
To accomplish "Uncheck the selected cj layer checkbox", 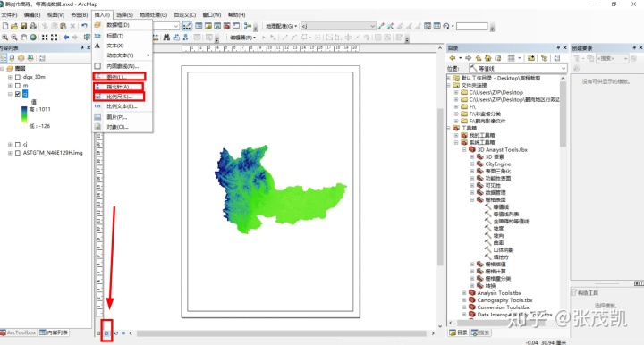I will point(18,94).
